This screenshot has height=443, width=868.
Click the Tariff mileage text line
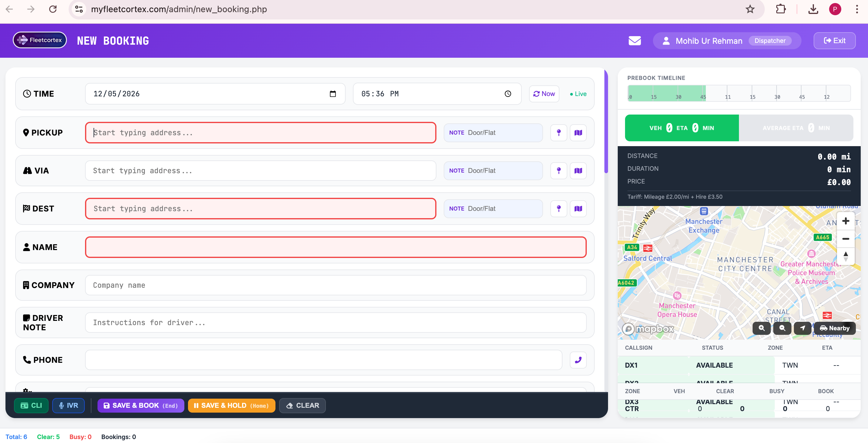[675, 197]
